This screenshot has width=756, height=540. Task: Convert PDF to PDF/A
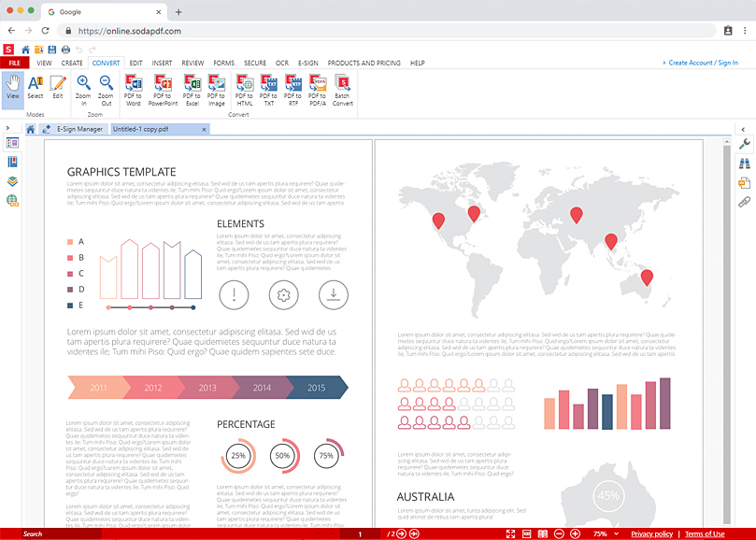[317, 91]
